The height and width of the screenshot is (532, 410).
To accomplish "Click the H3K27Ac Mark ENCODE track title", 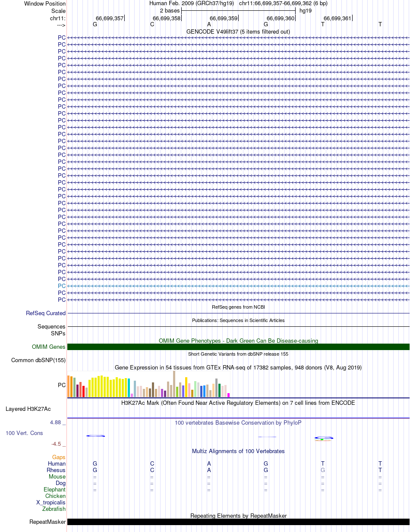I will coord(238,403).
